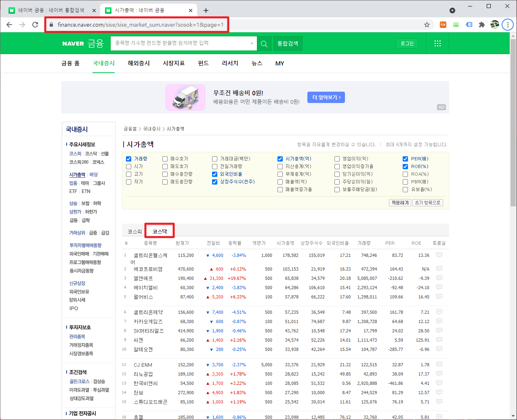Expand the search box dropdown arrow
Image resolution: width=517 pixels, height=420 pixels.
[x=252, y=44]
